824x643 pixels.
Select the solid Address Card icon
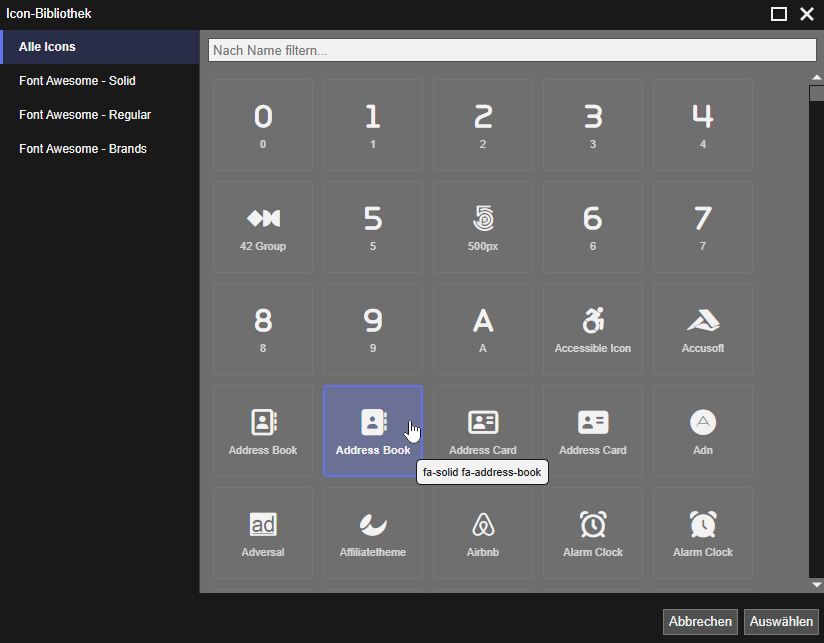(593, 431)
